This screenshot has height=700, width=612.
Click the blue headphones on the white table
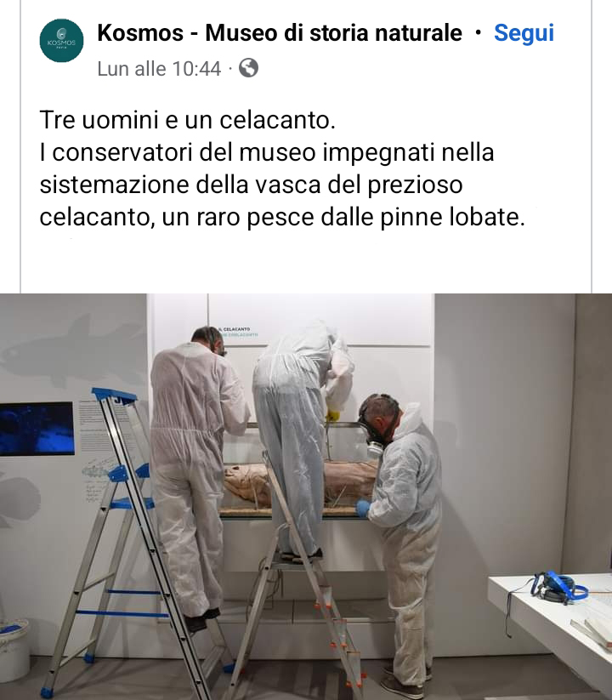[x=558, y=587]
